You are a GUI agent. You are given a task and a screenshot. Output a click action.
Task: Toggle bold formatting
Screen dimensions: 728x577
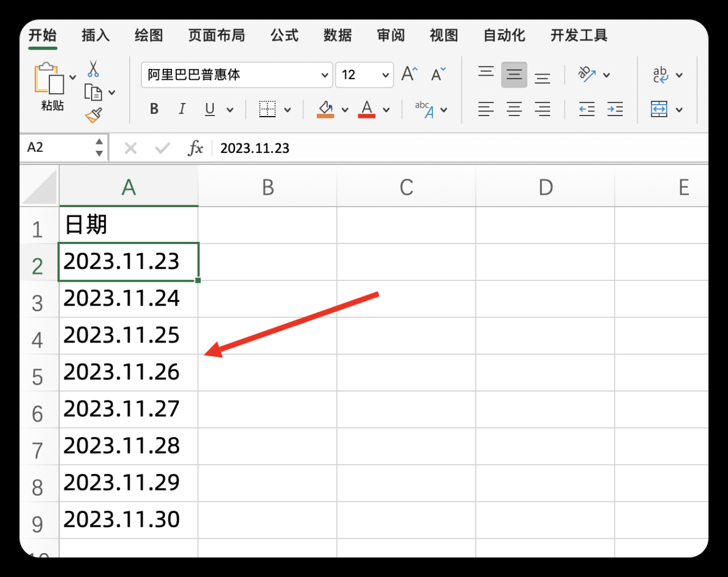(154, 109)
